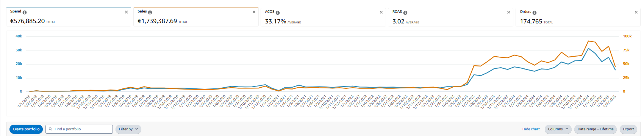Select the ROAS metric card

[451, 17]
